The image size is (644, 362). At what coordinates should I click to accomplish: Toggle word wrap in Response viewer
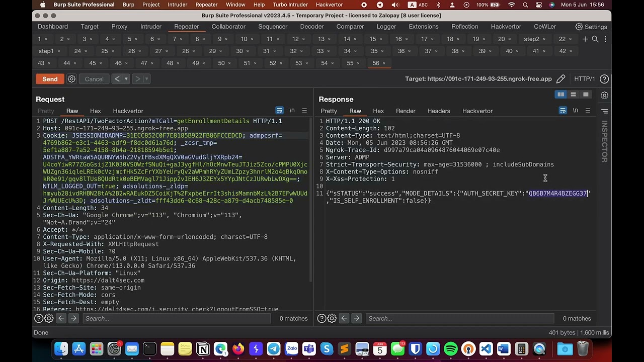tap(562, 111)
